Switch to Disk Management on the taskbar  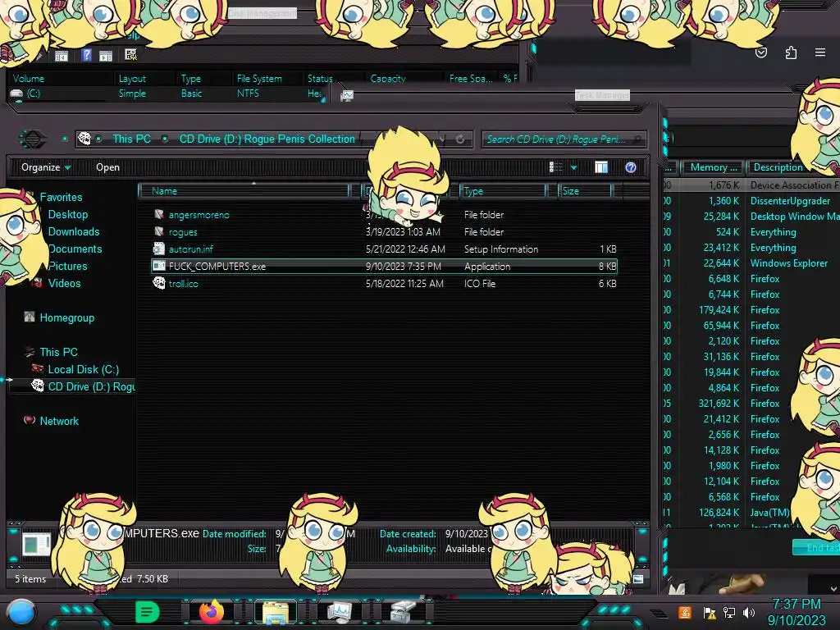[403, 612]
